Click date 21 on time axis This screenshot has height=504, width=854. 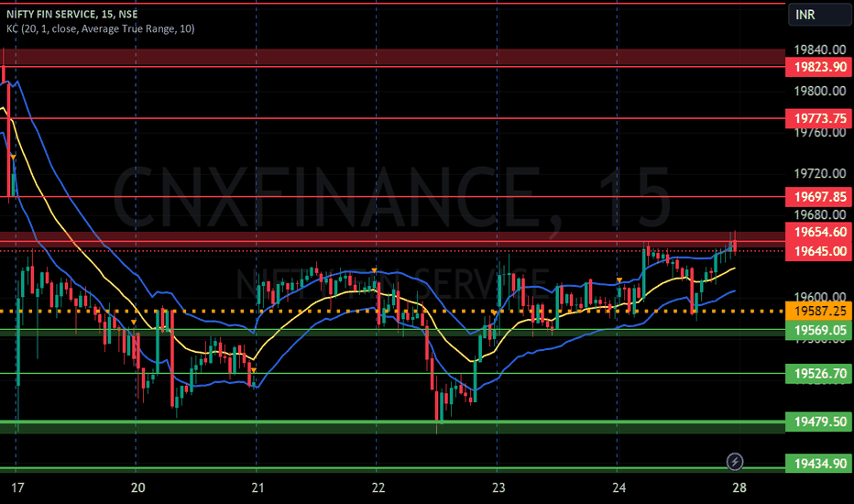pyautogui.click(x=257, y=488)
